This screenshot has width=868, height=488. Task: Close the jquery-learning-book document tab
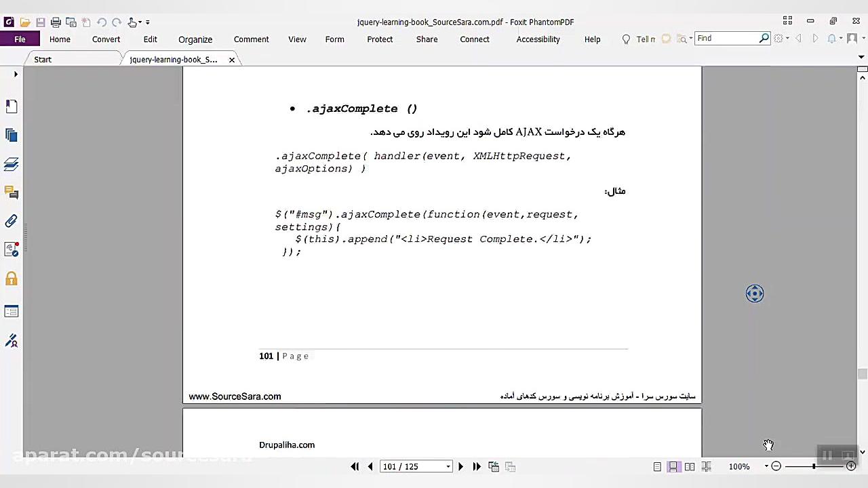(x=232, y=60)
